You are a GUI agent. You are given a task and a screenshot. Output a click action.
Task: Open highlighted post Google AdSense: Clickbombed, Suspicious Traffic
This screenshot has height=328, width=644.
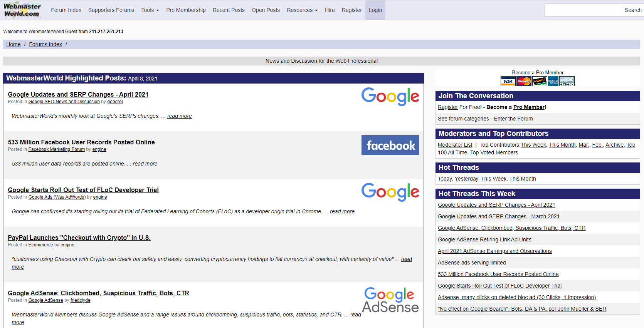99,293
